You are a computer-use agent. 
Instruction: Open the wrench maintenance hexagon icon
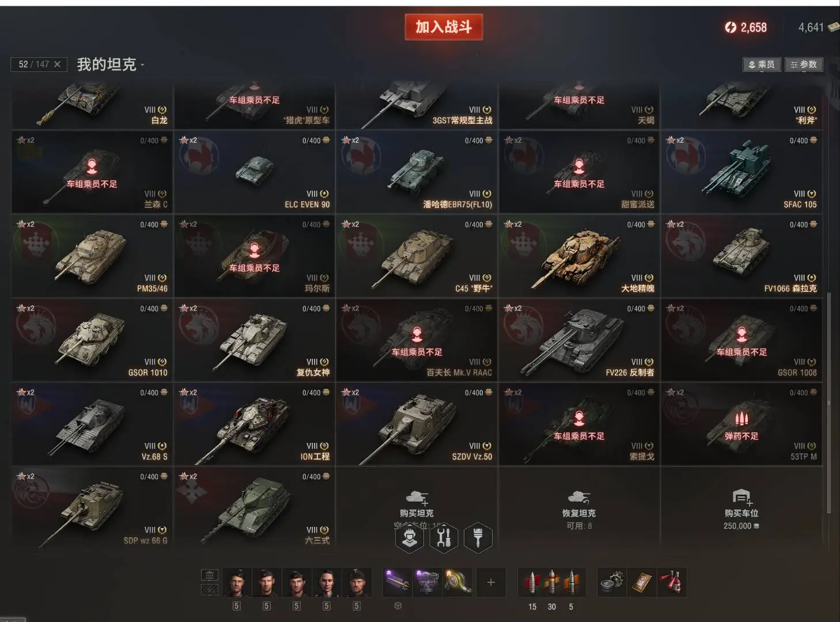(444, 538)
